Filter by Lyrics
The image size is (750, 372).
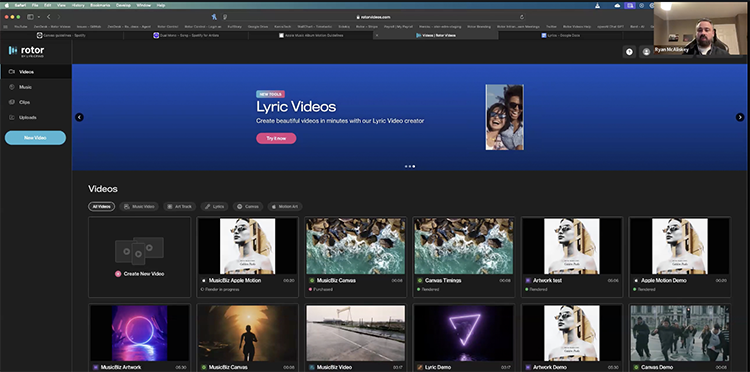click(x=214, y=207)
